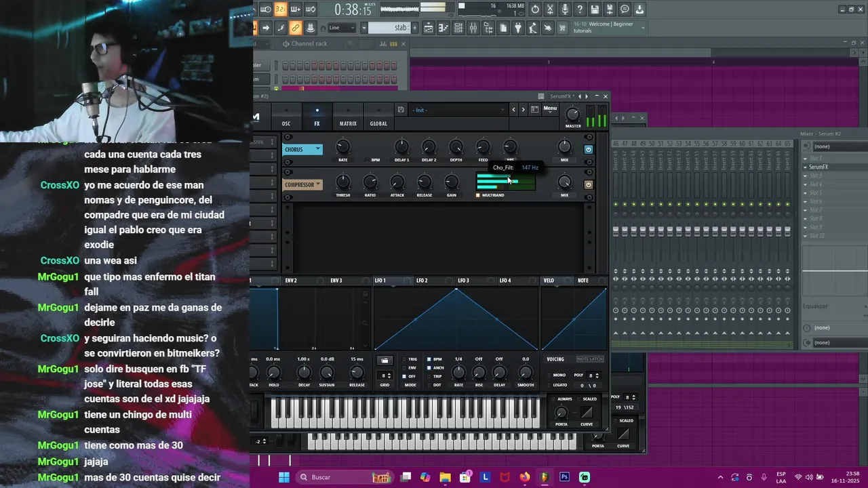Toggle the LFO ANCH checkbox

click(429, 367)
